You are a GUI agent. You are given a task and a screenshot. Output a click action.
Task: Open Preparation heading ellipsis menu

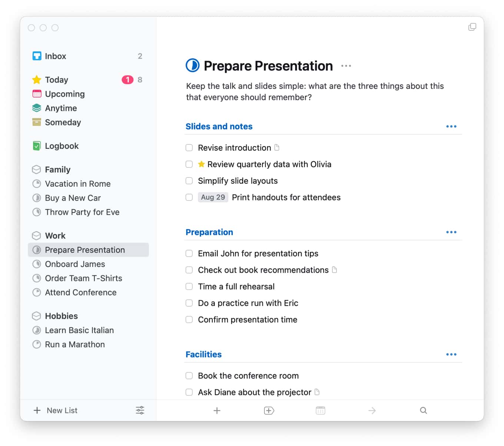point(451,232)
